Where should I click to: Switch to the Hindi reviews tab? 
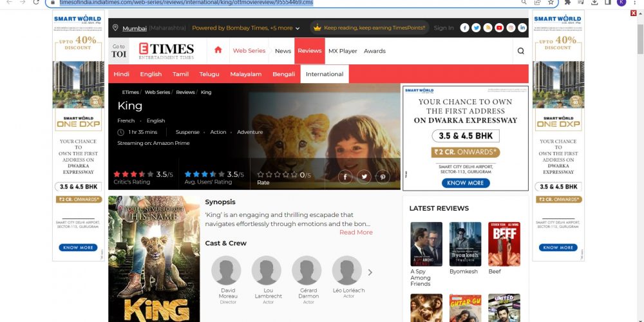[x=122, y=74]
